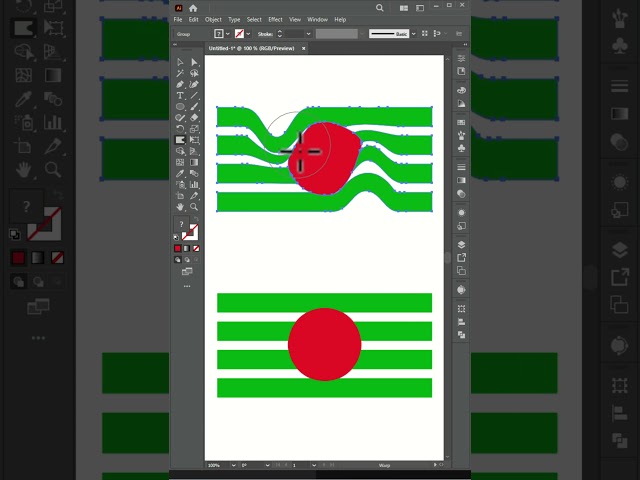Activate the Type tool
Viewport: 640px width, 480px height.
[x=180, y=96]
